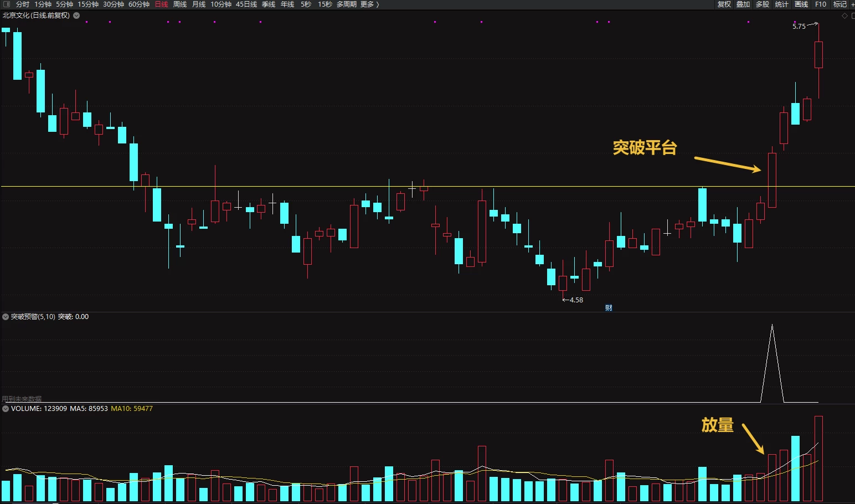Select the 月线 monthly tab
Viewport: 855px width, 504px height.
pos(199,4)
